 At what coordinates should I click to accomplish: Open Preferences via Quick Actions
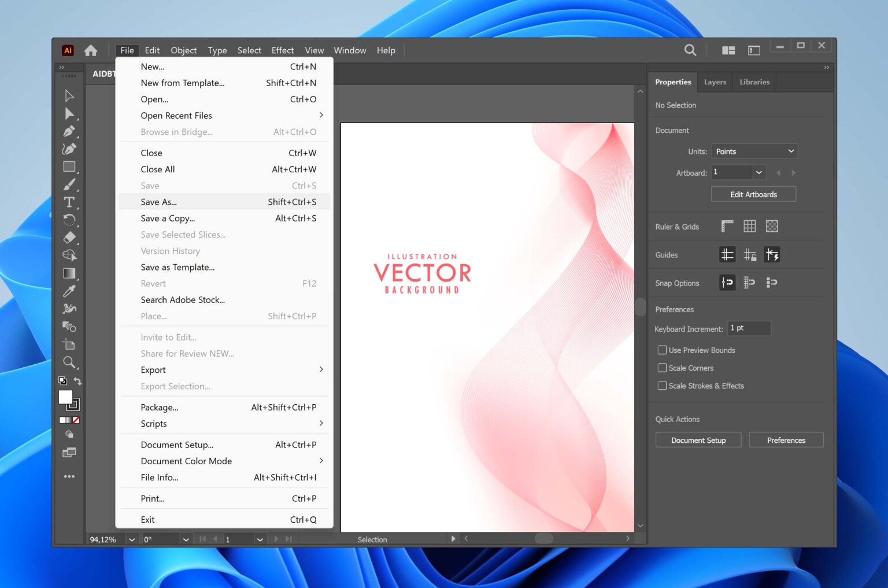[786, 439]
